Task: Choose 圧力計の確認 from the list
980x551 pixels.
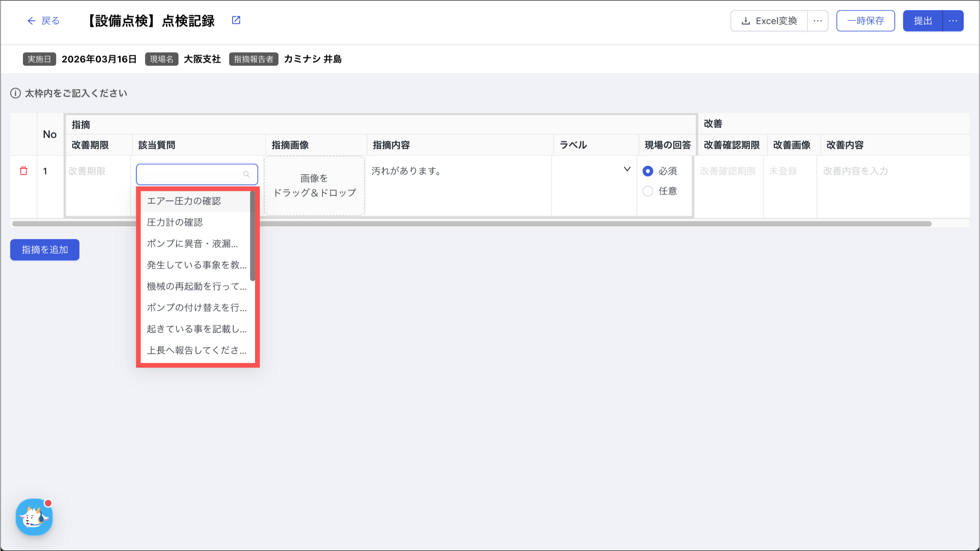Action: pyautogui.click(x=175, y=222)
